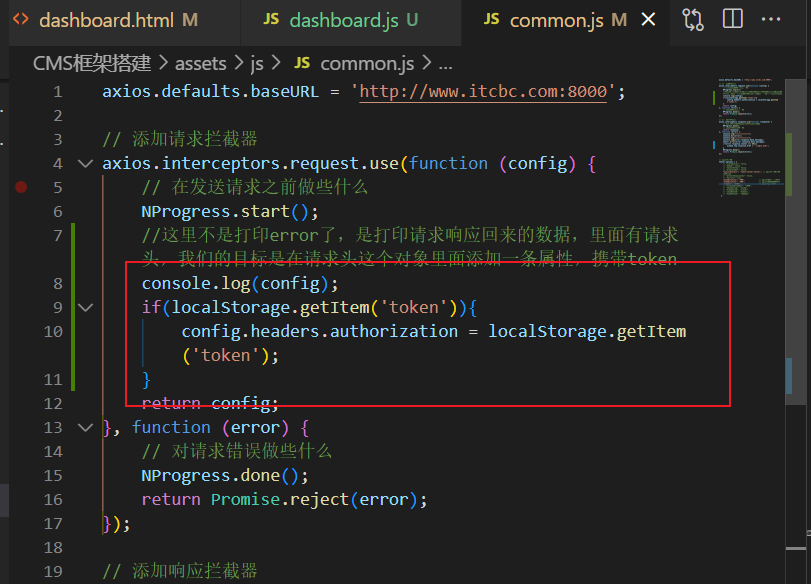This screenshot has height=584, width=811.
Task: Switch to the dashboard.js tab
Action: pos(351,21)
